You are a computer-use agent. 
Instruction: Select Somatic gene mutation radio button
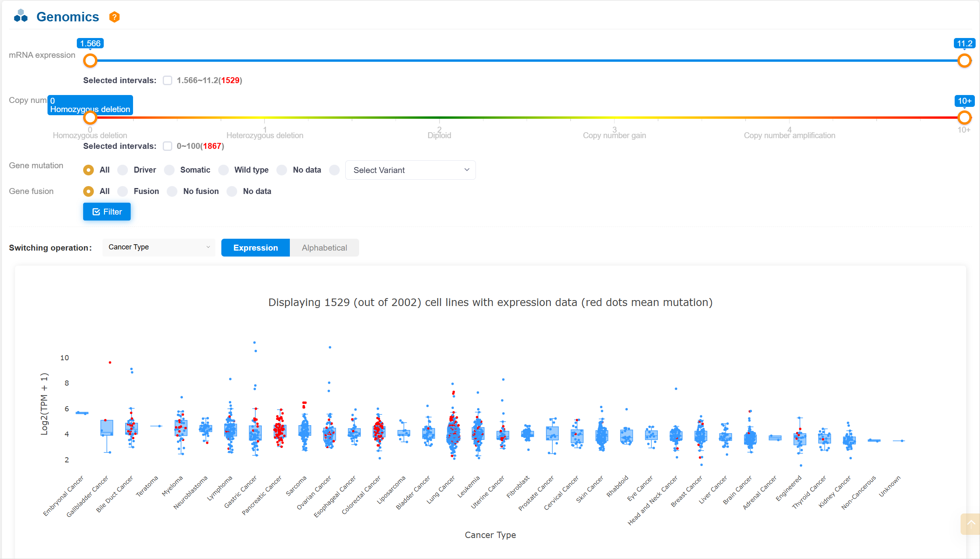click(169, 170)
